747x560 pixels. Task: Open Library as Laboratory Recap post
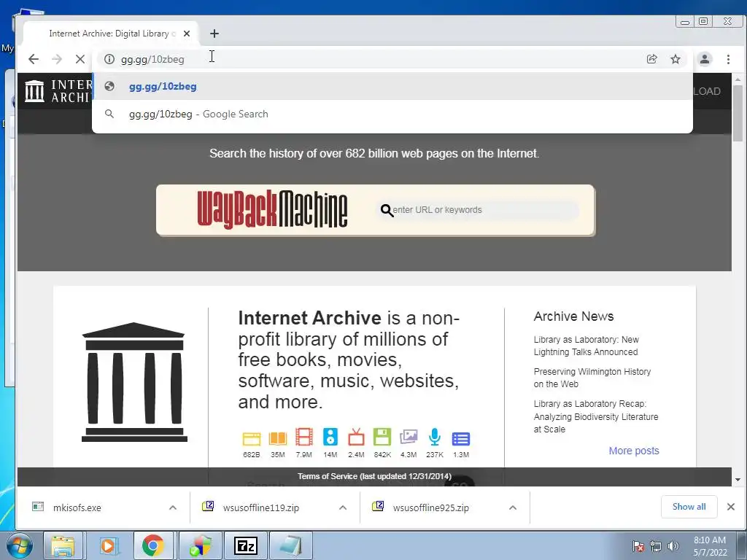[596, 416]
